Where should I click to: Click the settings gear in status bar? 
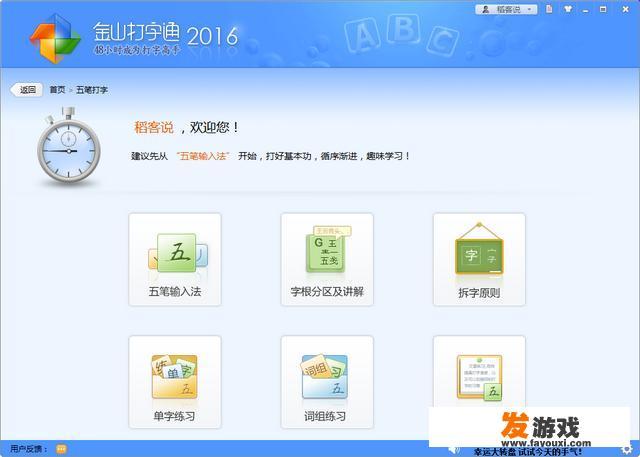(x=626, y=450)
